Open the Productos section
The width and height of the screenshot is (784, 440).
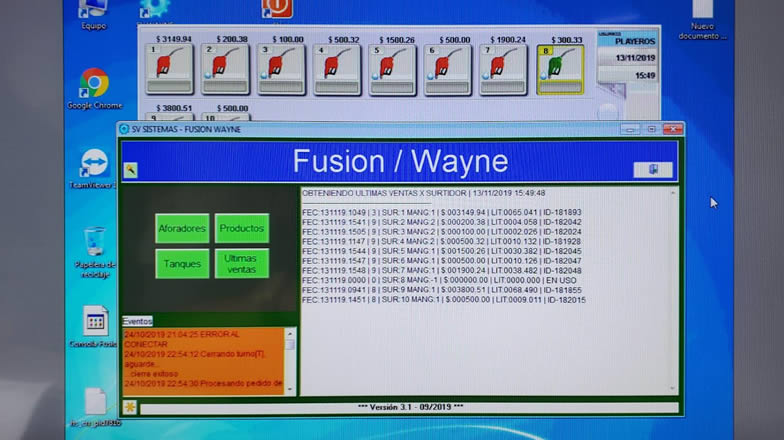(242, 228)
